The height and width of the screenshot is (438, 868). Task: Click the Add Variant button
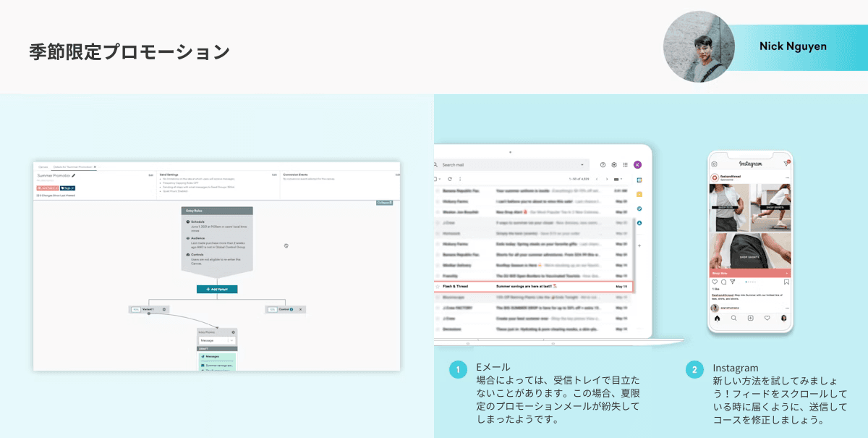click(x=217, y=289)
